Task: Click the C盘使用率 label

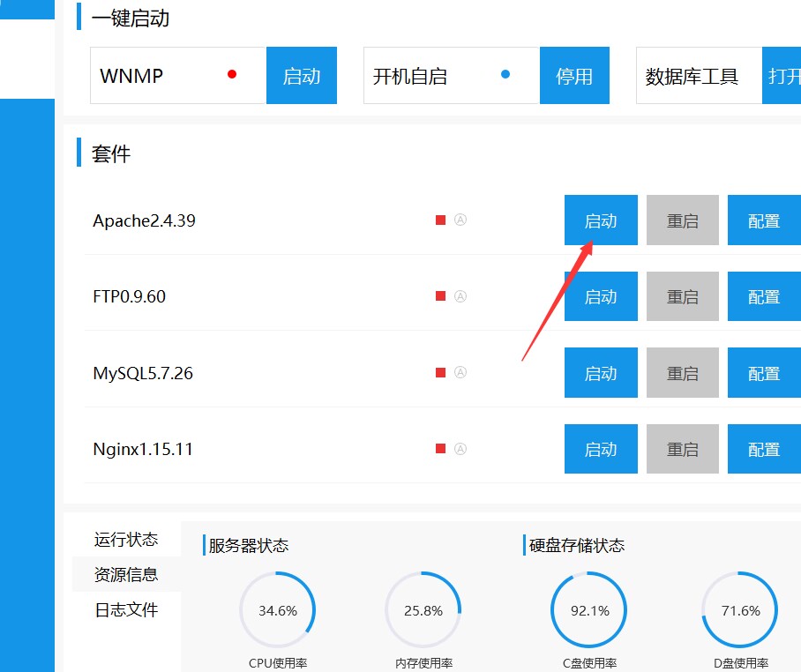Action: click(589, 663)
